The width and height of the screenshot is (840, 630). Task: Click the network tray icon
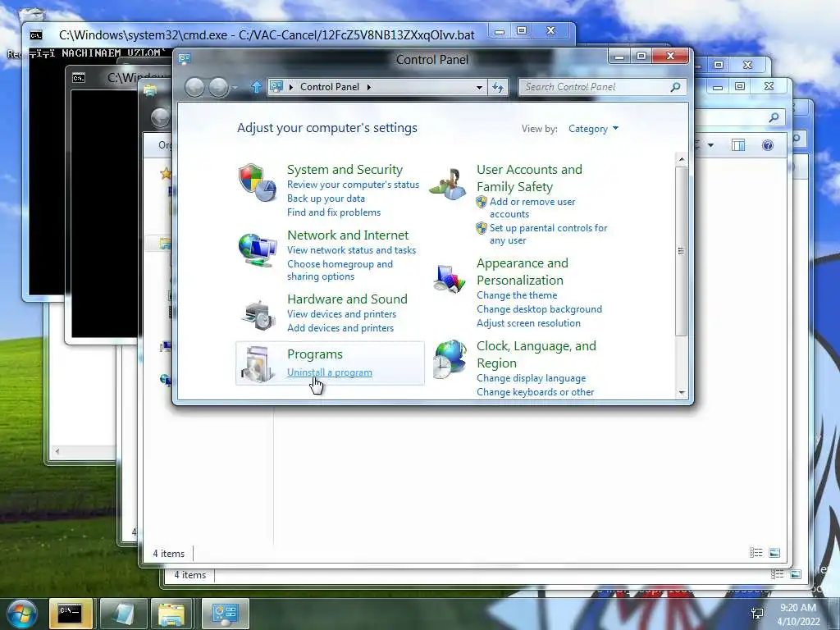[757, 614]
